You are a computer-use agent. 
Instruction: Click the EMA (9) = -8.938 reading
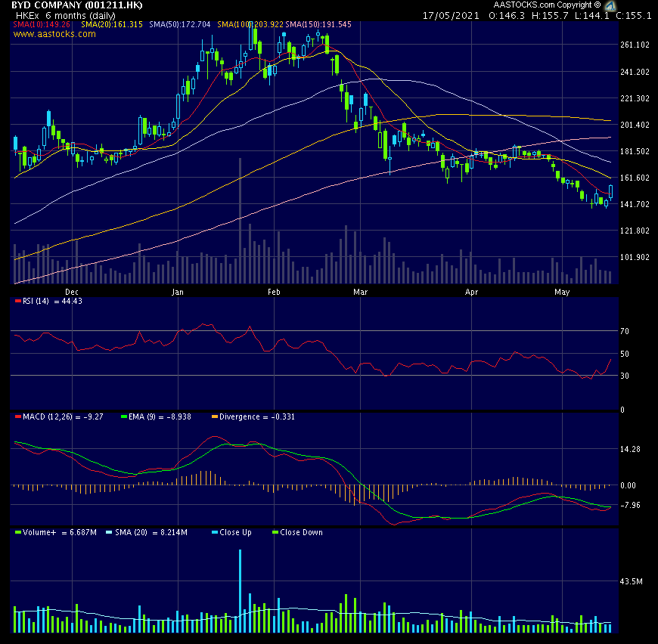click(x=160, y=416)
